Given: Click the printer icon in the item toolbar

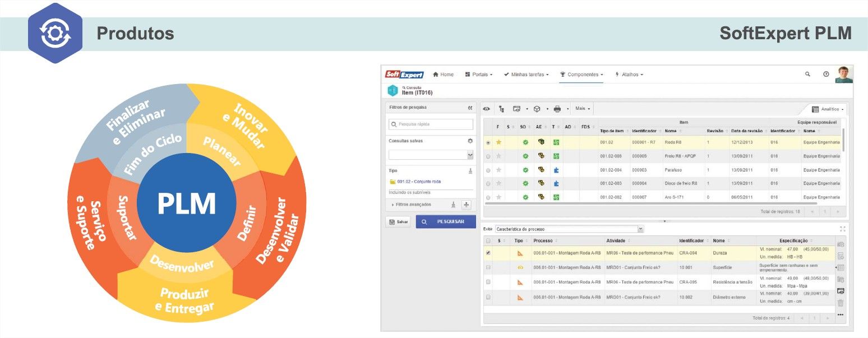Looking at the screenshot, I should tap(557, 109).
